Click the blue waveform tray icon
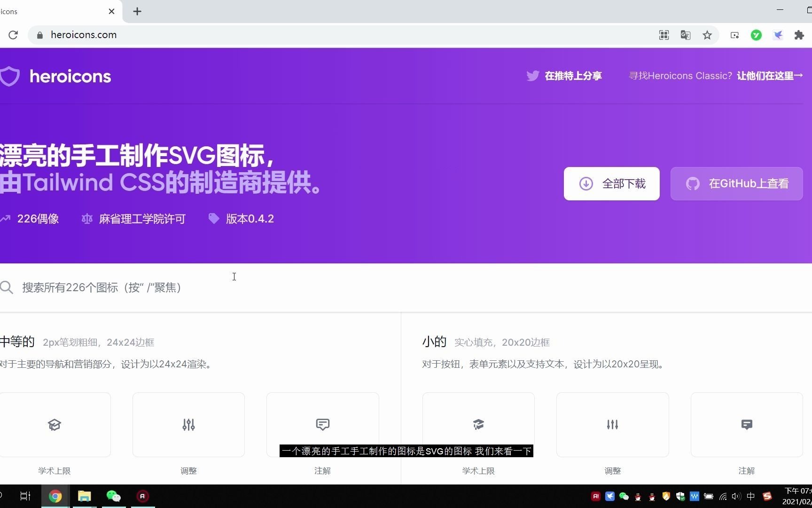Viewport: 812px width, 508px height. [x=695, y=496]
